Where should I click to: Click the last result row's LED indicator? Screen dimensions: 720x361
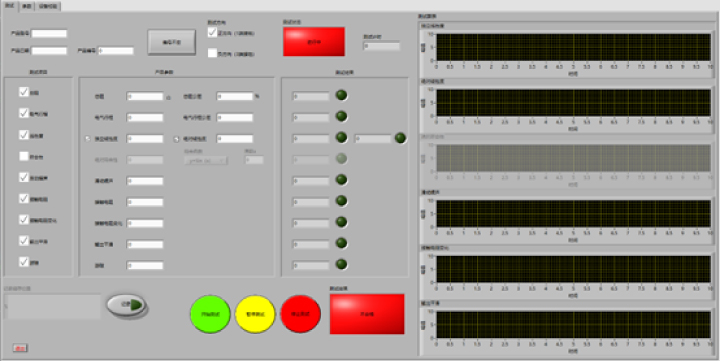coord(341,265)
